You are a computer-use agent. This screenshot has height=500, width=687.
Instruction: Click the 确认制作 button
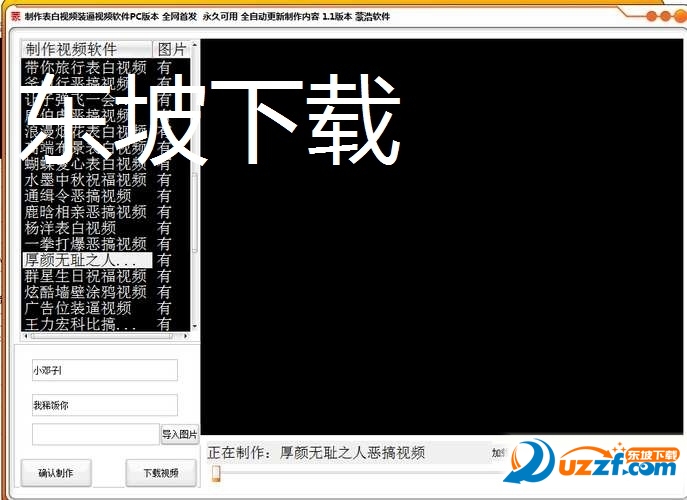click(56, 473)
